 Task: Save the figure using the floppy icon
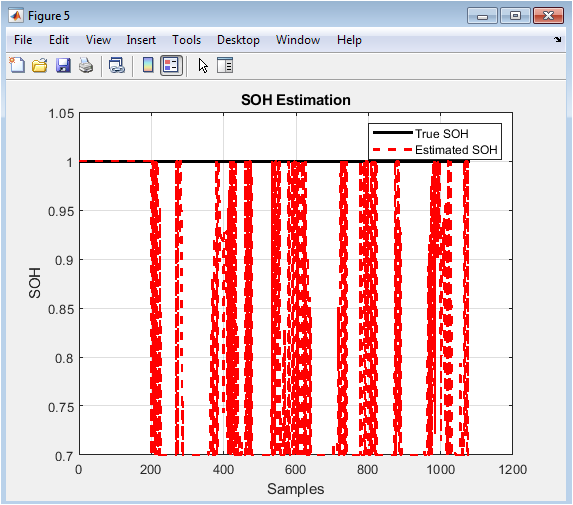coord(63,66)
